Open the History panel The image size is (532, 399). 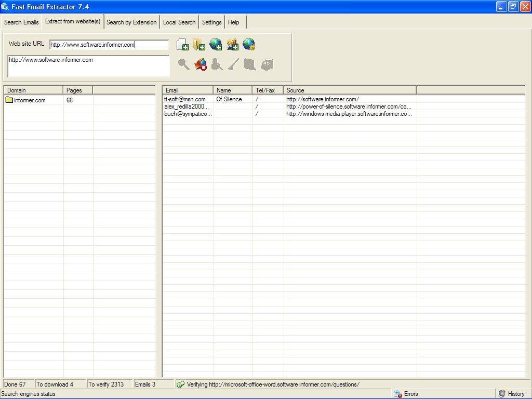coord(512,394)
